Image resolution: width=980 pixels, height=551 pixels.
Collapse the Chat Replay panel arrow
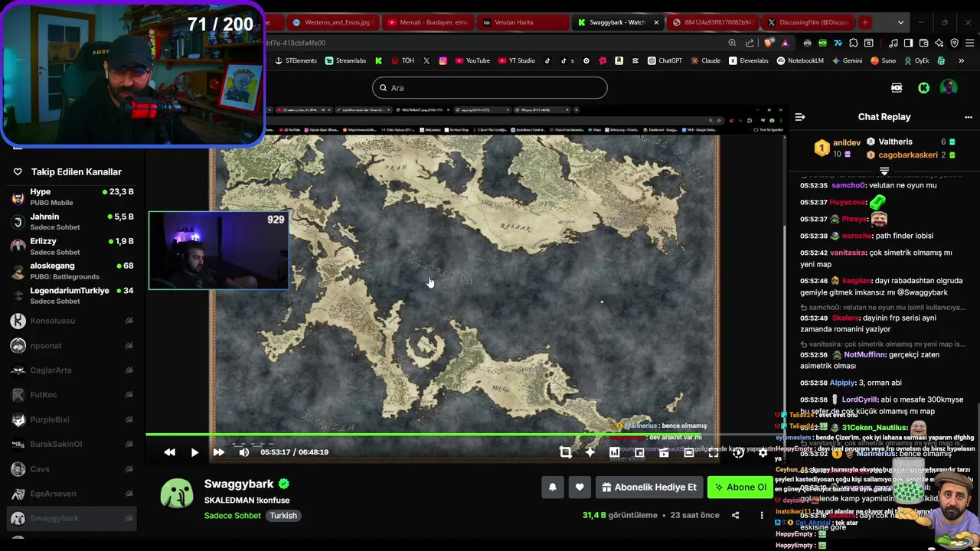pos(800,117)
